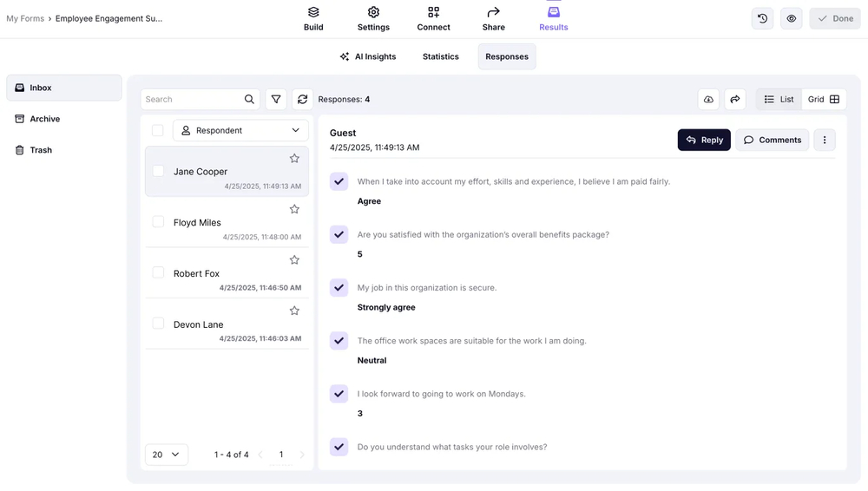Star the Floyd Miles response
This screenshot has width=868, height=491.
[x=294, y=209]
